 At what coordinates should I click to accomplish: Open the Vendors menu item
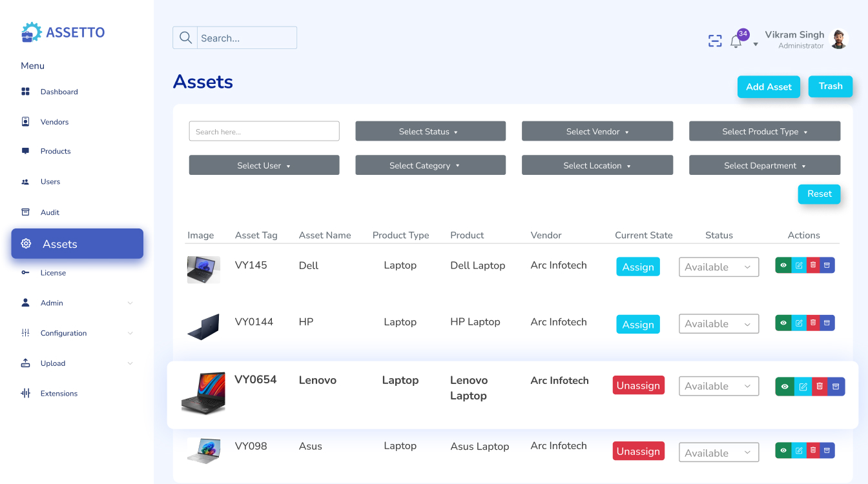click(x=54, y=122)
